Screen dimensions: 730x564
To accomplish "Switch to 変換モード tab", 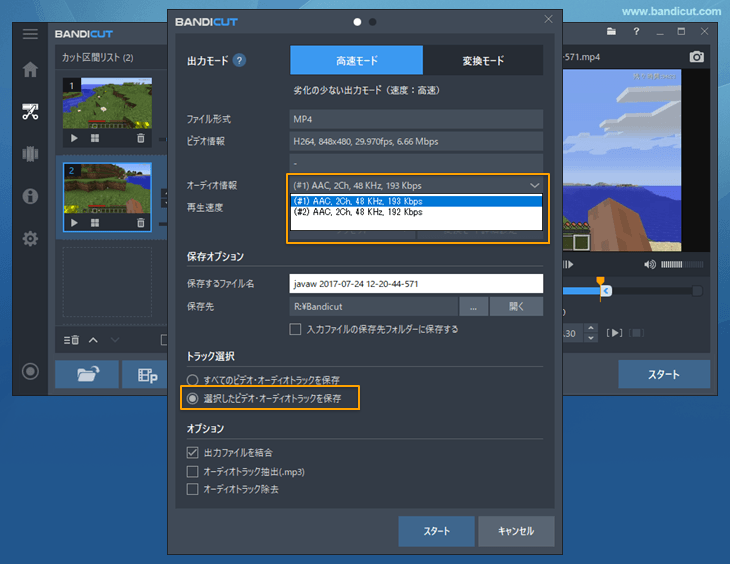I will (483, 60).
